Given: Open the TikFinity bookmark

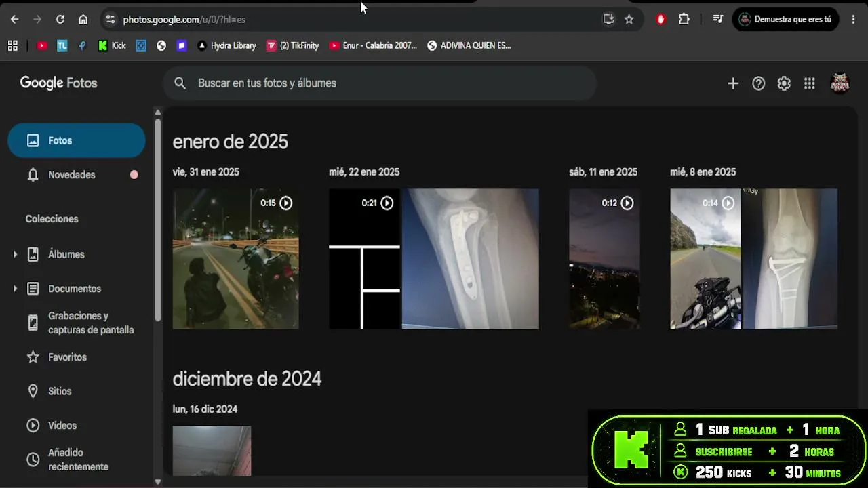Looking at the screenshot, I should point(293,45).
